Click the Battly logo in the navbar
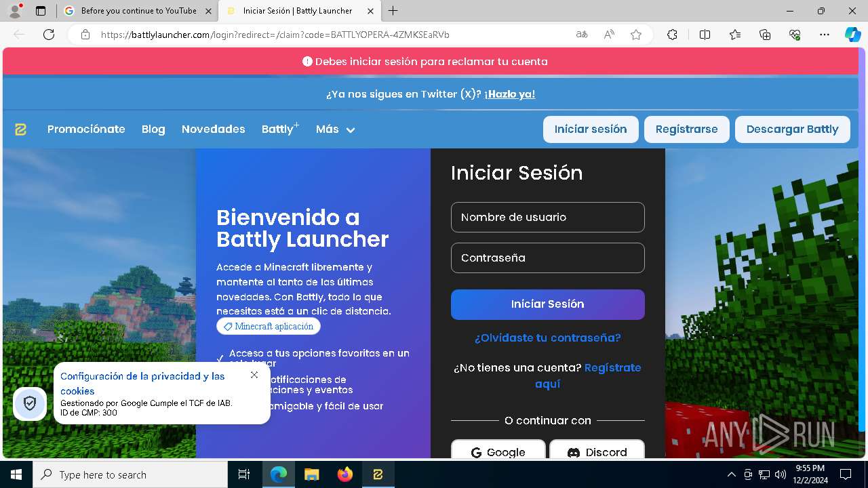The height and width of the screenshot is (488, 868). [x=20, y=129]
